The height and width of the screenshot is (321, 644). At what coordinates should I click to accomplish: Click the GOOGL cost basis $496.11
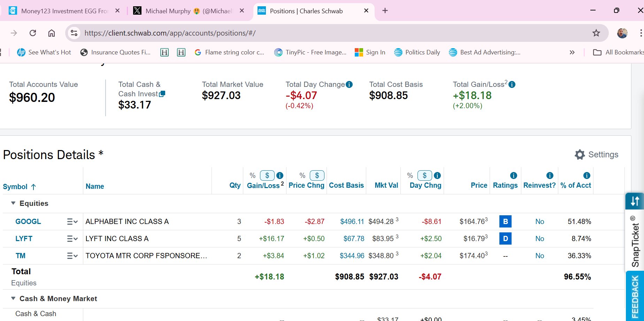[x=352, y=222]
